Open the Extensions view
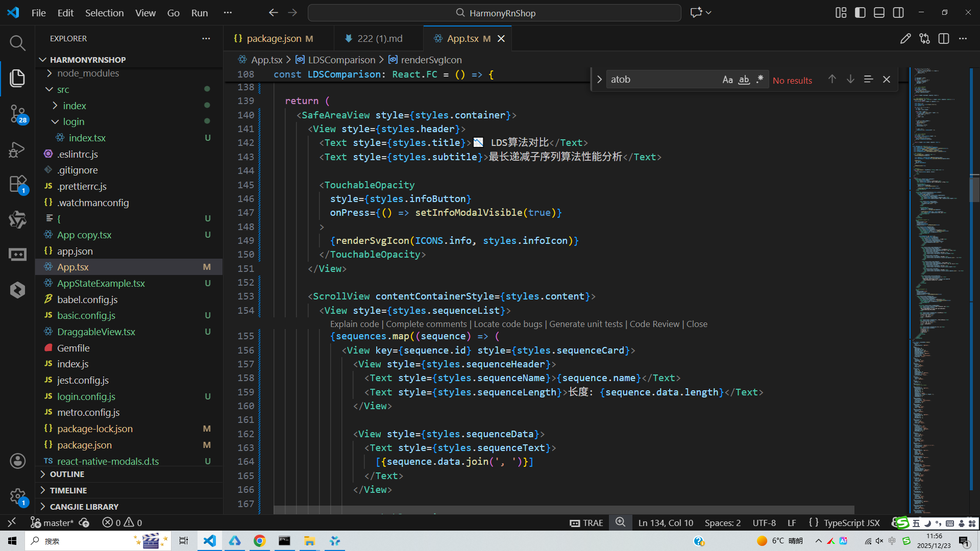The image size is (980, 551). click(x=17, y=184)
